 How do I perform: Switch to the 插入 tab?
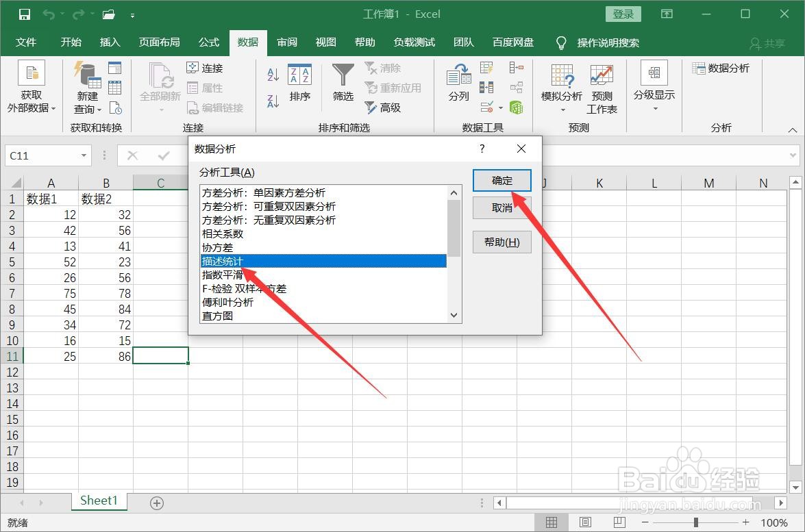[110, 42]
